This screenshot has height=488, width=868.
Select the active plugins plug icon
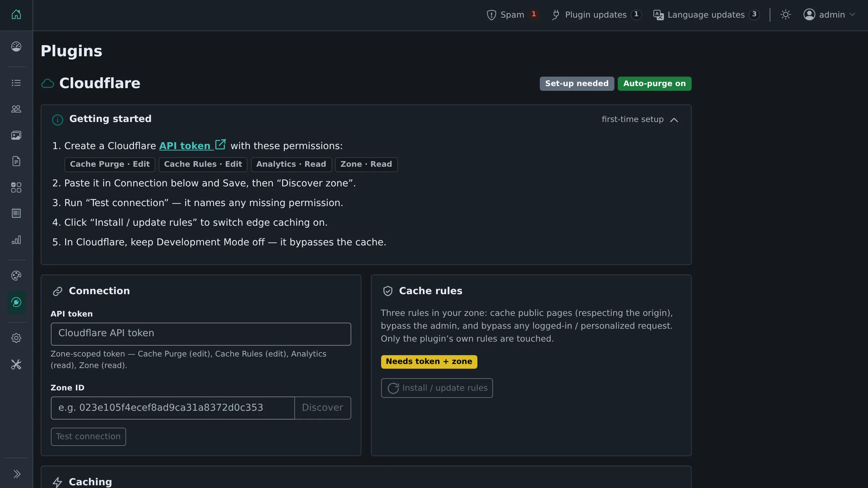(x=16, y=302)
